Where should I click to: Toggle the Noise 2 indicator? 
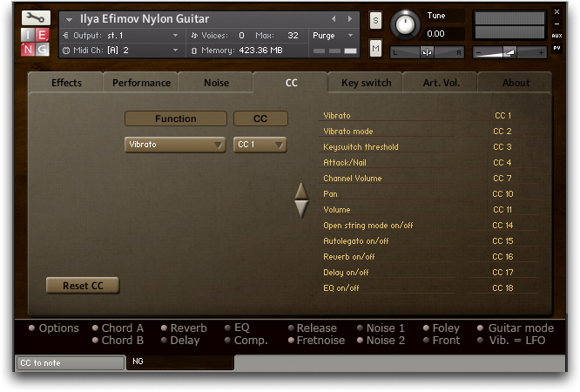[360, 340]
